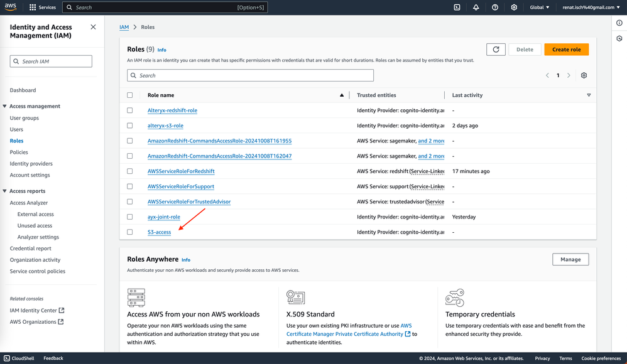Open Policies in sidebar

point(19,153)
